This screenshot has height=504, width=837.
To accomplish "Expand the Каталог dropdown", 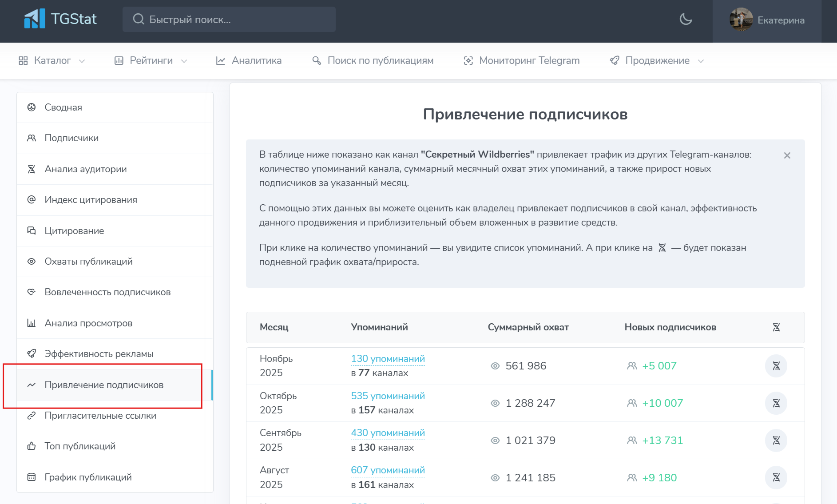I will [x=52, y=60].
